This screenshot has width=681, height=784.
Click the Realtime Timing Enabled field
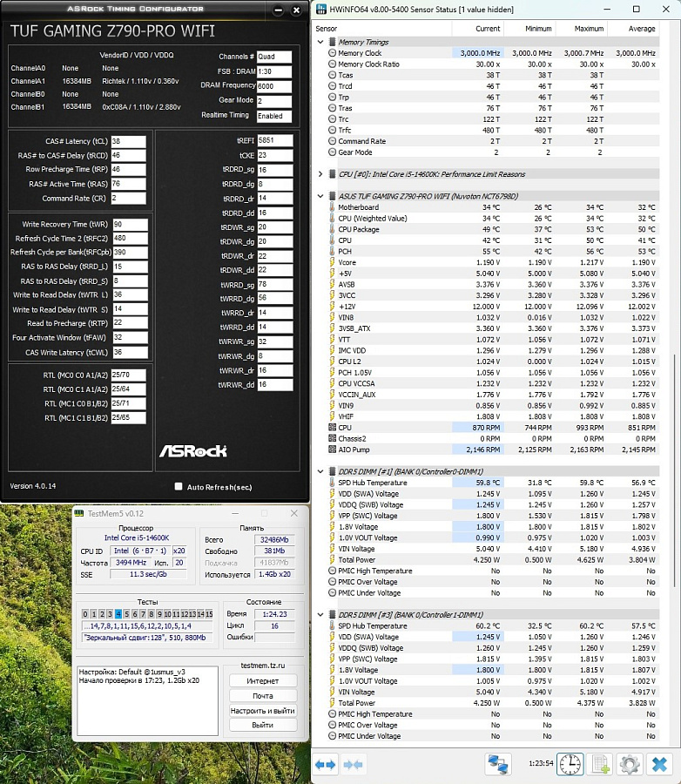point(274,116)
